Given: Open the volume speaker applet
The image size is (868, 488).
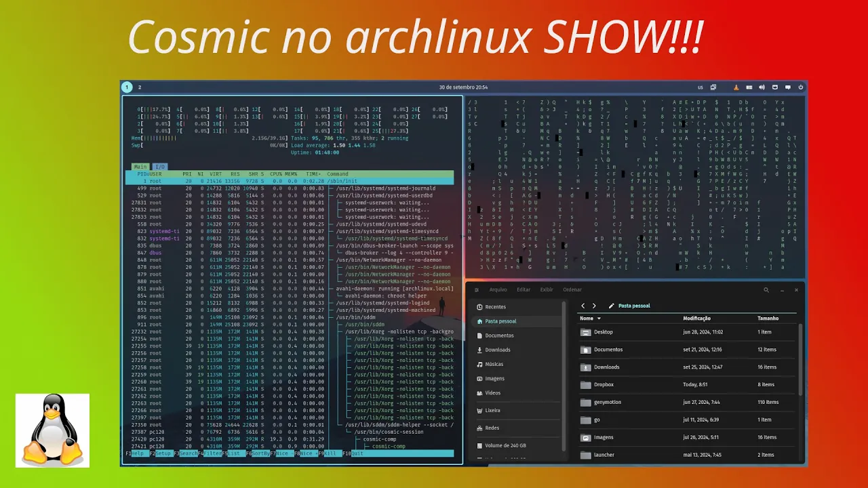Looking at the screenshot, I should 762,87.
